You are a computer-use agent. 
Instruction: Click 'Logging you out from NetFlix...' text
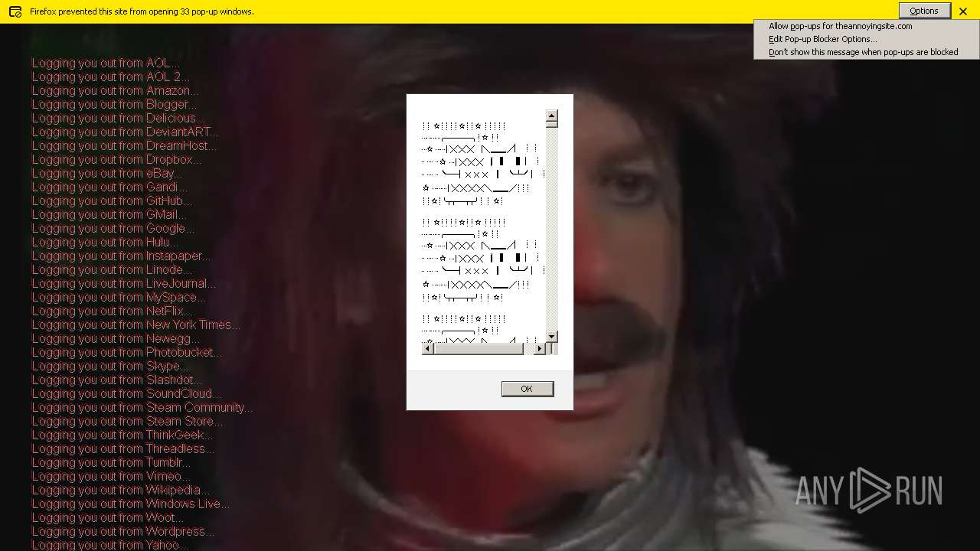[112, 311]
